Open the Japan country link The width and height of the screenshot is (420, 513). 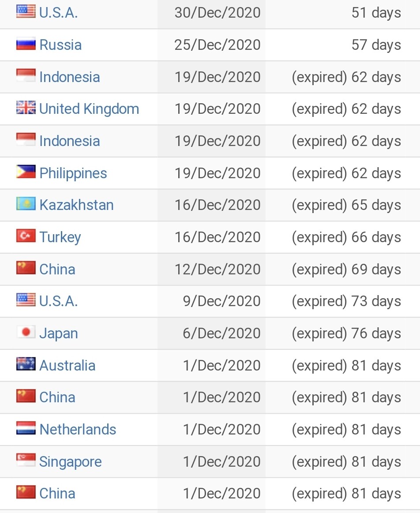point(59,334)
